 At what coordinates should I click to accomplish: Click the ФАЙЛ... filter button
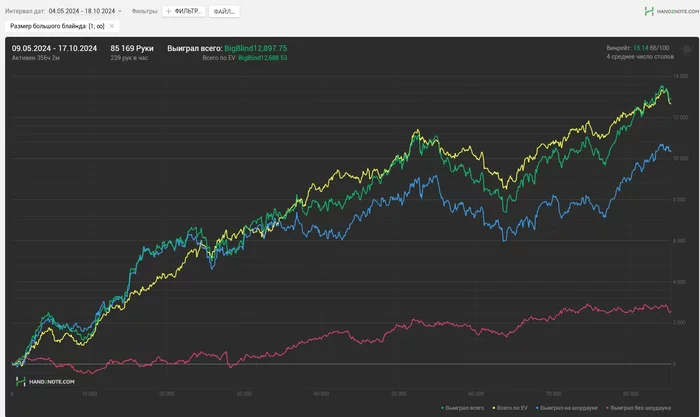click(x=224, y=11)
